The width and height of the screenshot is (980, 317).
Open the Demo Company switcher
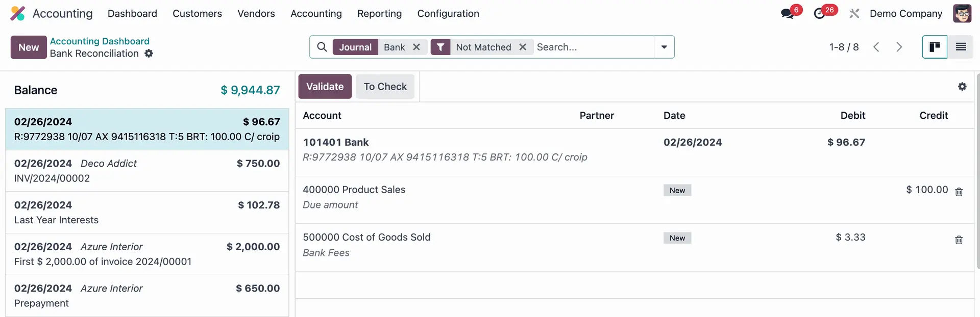pyautogui.click(x=905, y=14)
